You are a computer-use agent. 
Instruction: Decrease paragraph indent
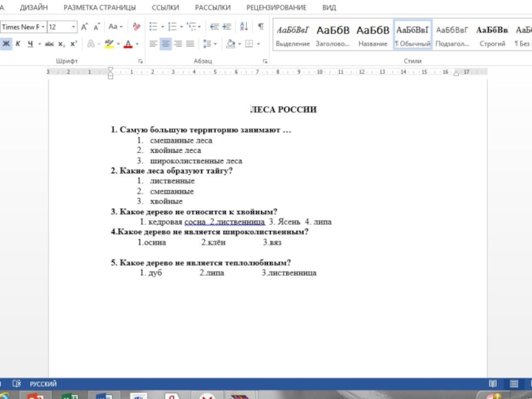coord(214,27)
